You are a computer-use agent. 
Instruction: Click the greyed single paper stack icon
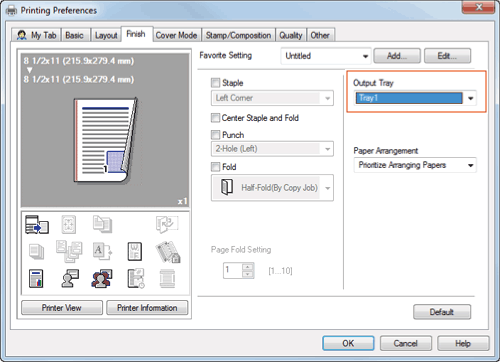point(36,252)
